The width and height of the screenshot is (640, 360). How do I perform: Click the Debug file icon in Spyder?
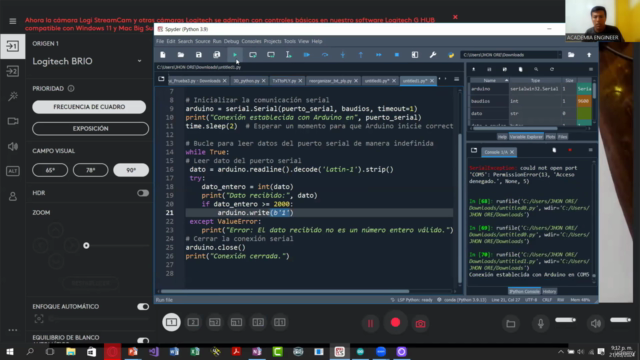point(307,55)
